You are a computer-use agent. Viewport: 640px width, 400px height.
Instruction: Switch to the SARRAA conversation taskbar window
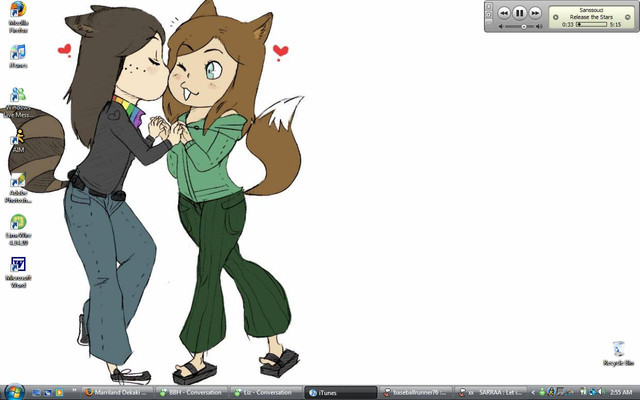click(491, 393)
